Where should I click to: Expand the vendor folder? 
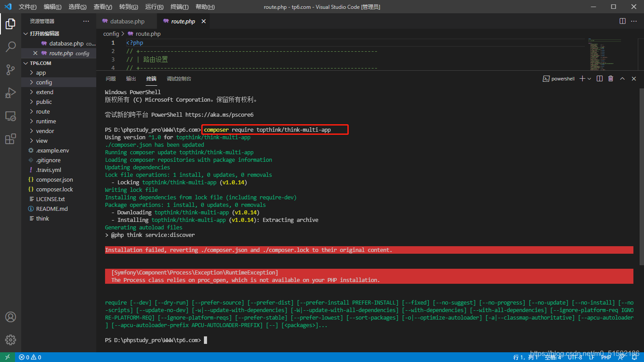pyautogui.click(x=59, y=131)
